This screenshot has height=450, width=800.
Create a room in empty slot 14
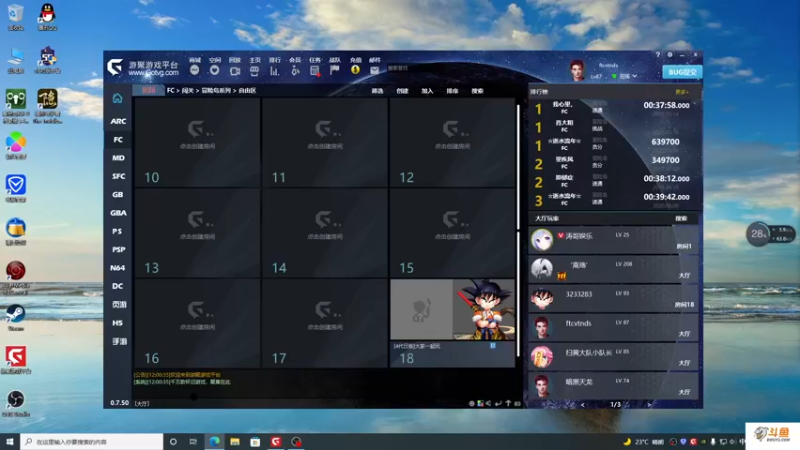click(x=325, y=233)
